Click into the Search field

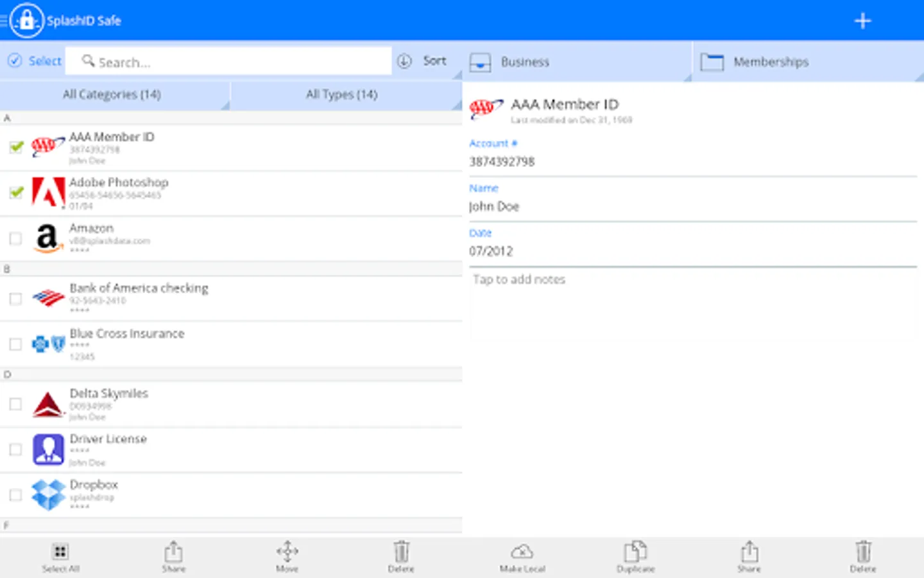pos(228,62)
